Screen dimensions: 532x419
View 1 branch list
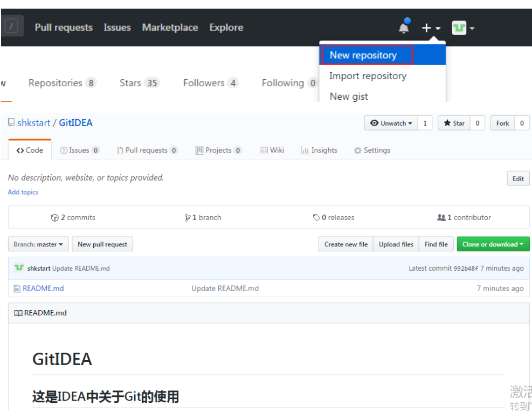(203, 217)
